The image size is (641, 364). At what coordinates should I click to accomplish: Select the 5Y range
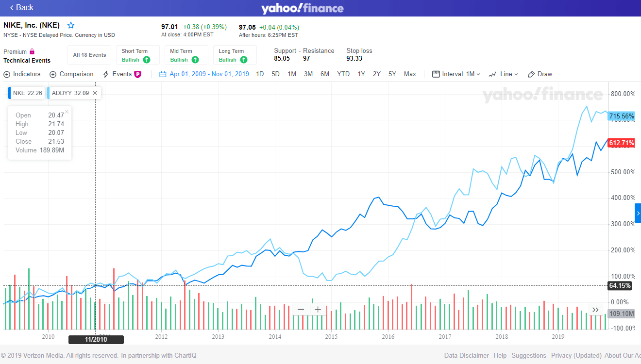click(392, 74)
